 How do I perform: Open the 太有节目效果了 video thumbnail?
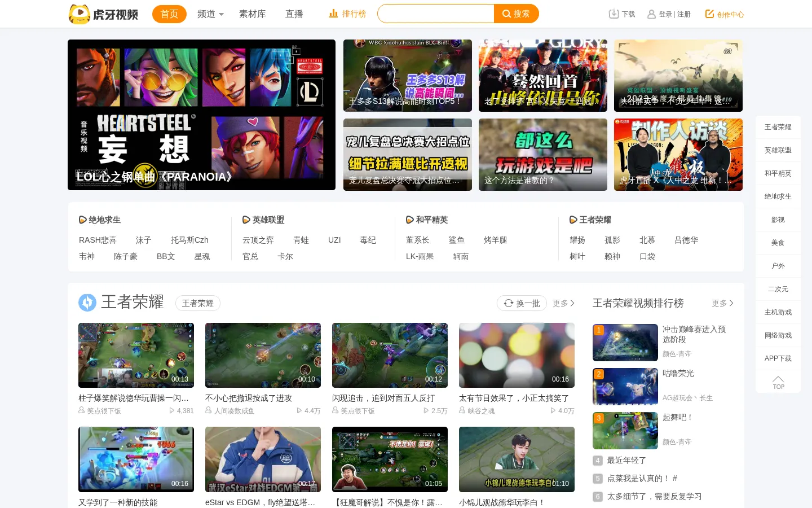517,355
